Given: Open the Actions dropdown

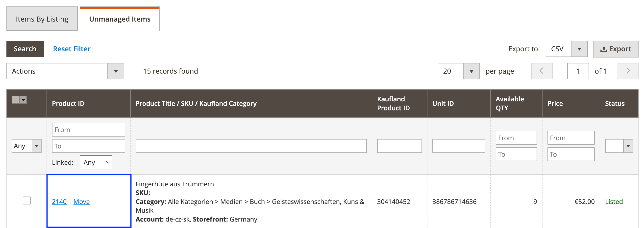Looking at the screenshot, I should (x=65, y=71).
